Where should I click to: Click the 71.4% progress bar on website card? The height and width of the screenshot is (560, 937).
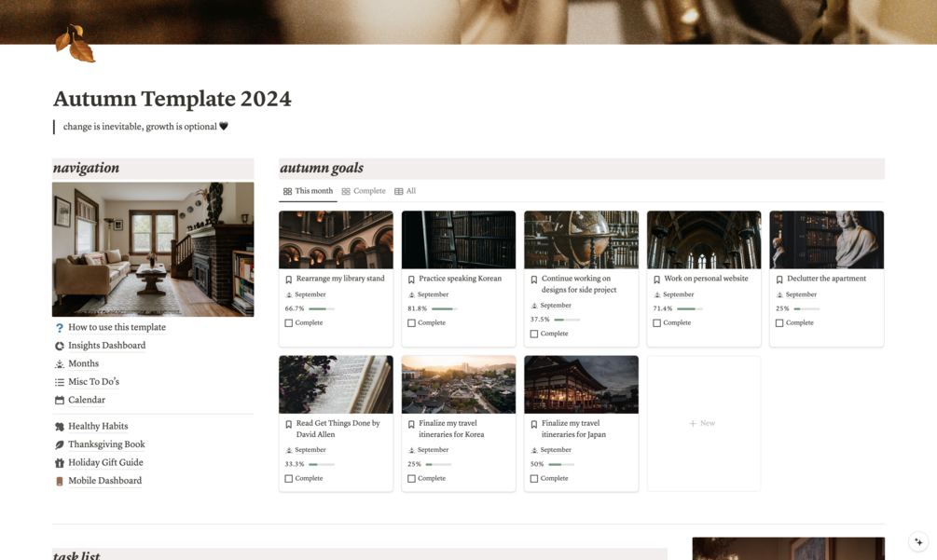[690, 309]
